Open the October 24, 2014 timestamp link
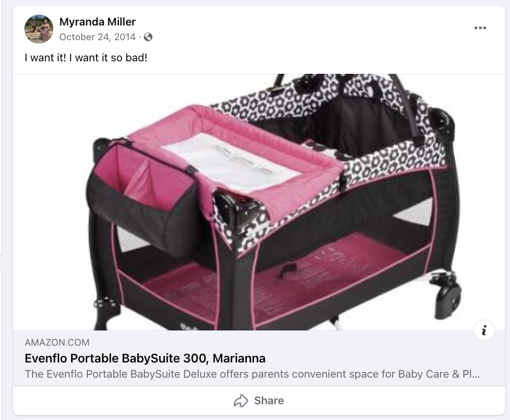 pyautogui.click(x=97, y=37)
